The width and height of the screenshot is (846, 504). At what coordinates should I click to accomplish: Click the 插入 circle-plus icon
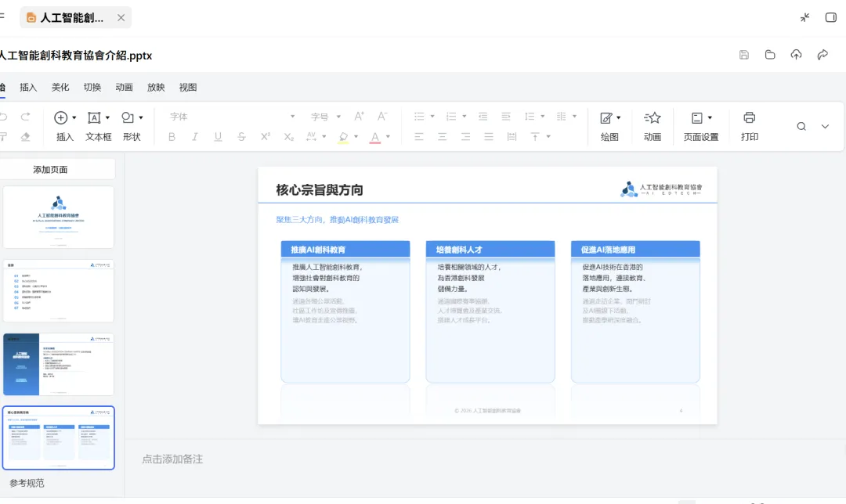(x=61, y=117)
